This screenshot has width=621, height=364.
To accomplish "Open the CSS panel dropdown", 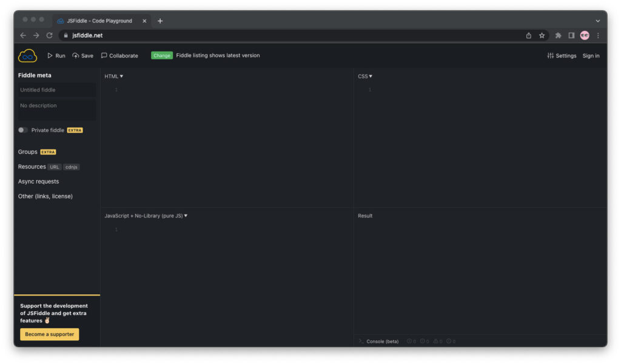I will click(x=364, y=76).
